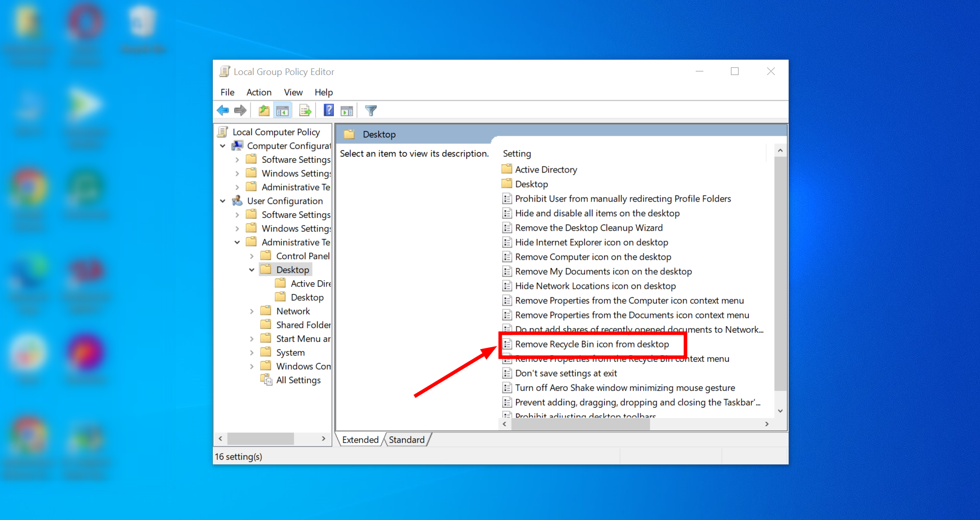Expand the Network node
Viewport: 980px width, 520px height.
point(252,310)
